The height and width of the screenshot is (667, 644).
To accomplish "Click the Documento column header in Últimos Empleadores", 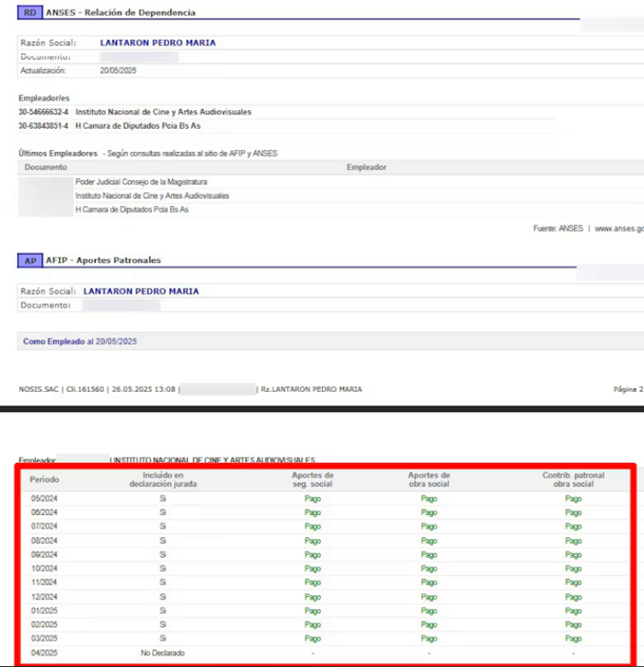I will pos(45,167).
